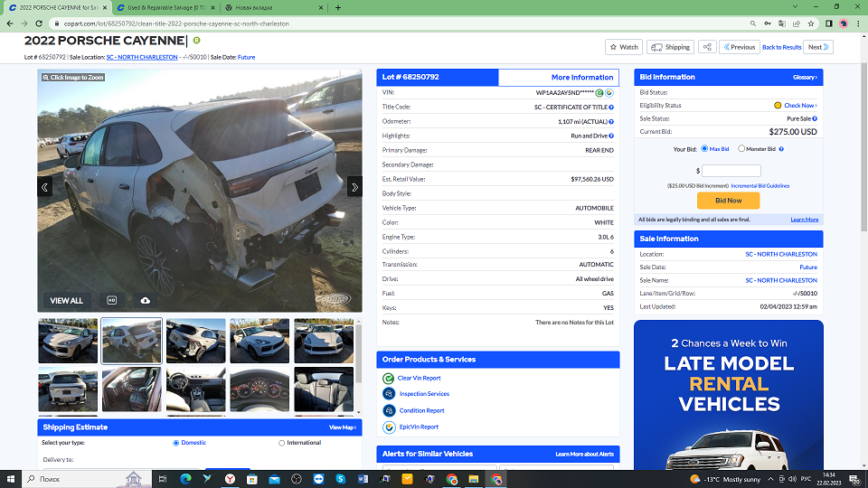The width and height of the screenshot is (868, 488).
Task: Click Learn More about bids link
Action: click(805, 220)
